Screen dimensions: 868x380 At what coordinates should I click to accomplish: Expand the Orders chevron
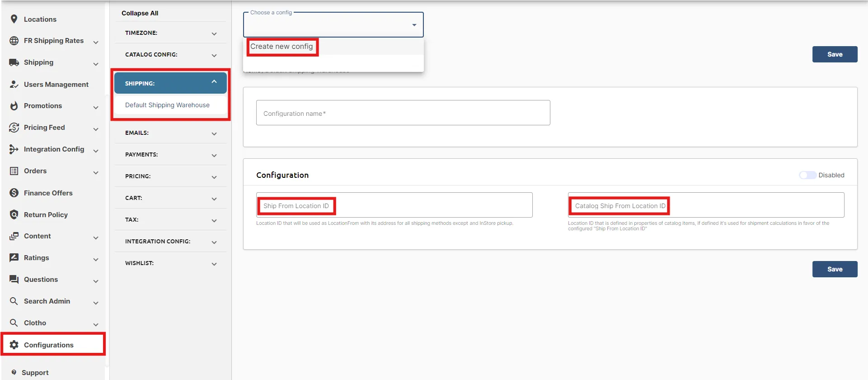pyautogui.click(x=96, y=173)
